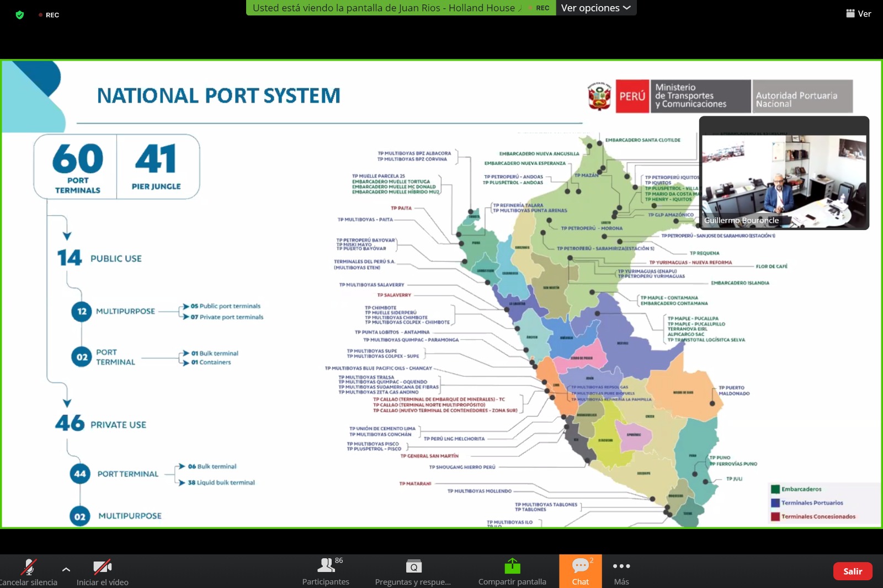The image size is (883, 588).
Task: Click the TP JULI map label
Action: pyautogui.click(x=734, y=479)
